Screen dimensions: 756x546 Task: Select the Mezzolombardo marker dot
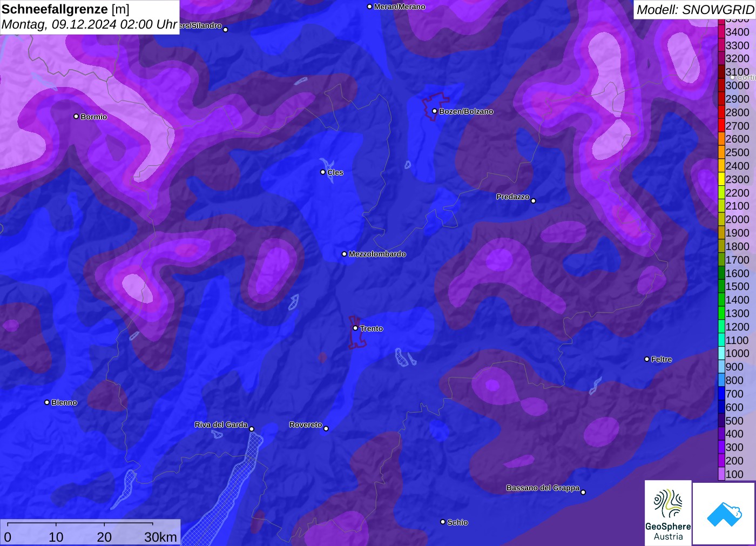click(345, 254)
